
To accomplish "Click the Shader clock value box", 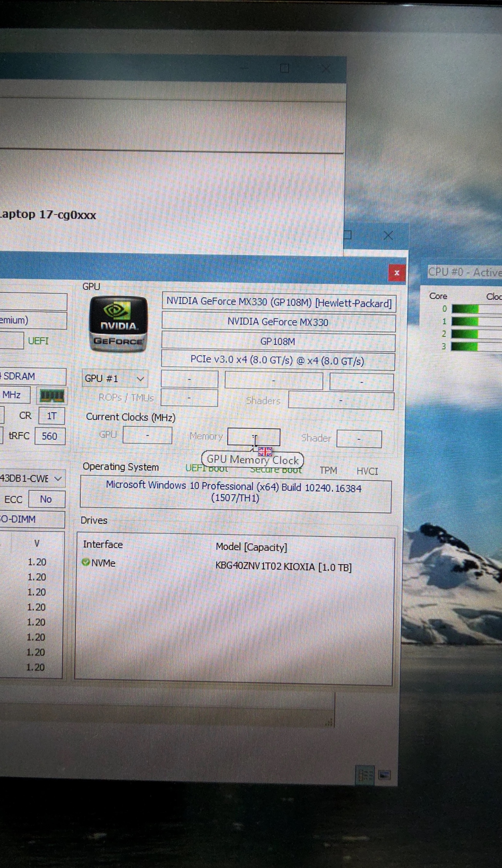I will (359, 439).
